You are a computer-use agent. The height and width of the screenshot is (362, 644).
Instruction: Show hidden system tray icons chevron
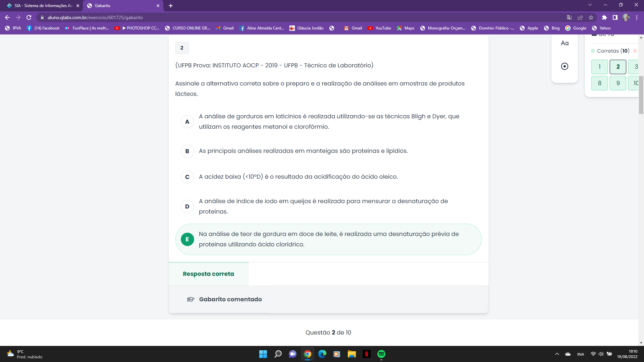557,354
